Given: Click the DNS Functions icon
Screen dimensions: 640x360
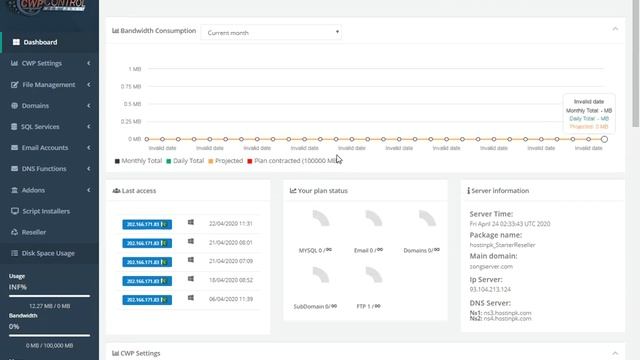Looking at the screenshot, I should (x=14, y=169).
